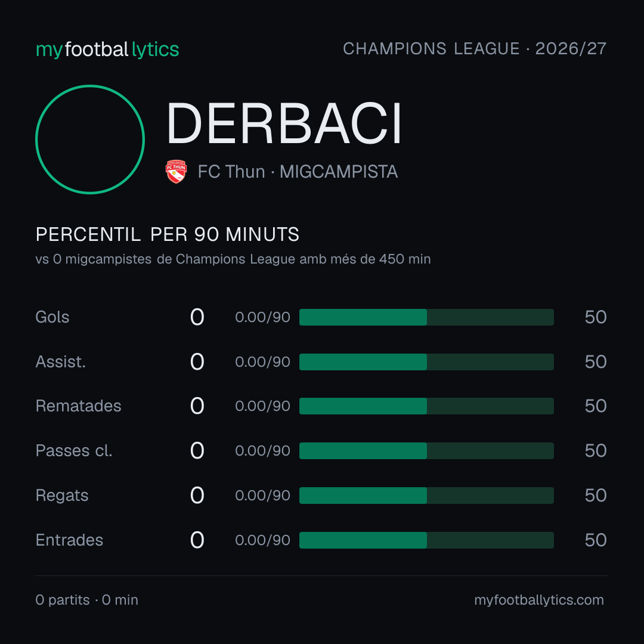644x644 pixels.
Task: Click the PERCENTIL PER 90 MINUTS heading
Action: 167,234
